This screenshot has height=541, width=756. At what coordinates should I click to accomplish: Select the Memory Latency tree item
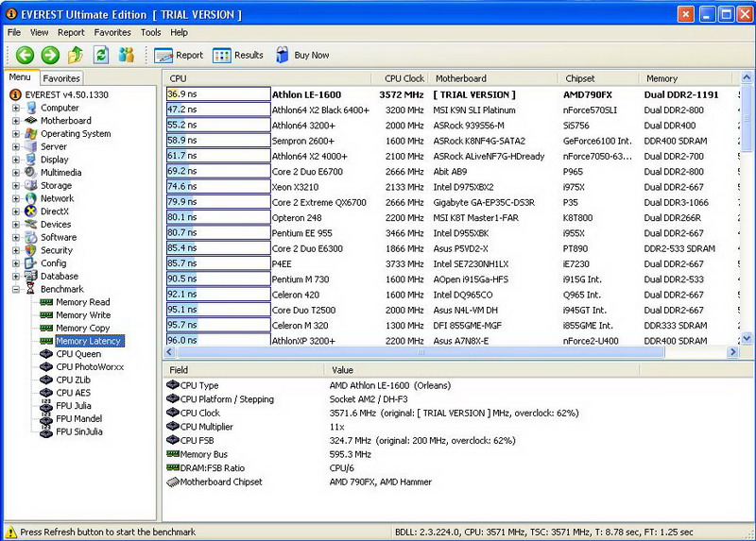89,341
